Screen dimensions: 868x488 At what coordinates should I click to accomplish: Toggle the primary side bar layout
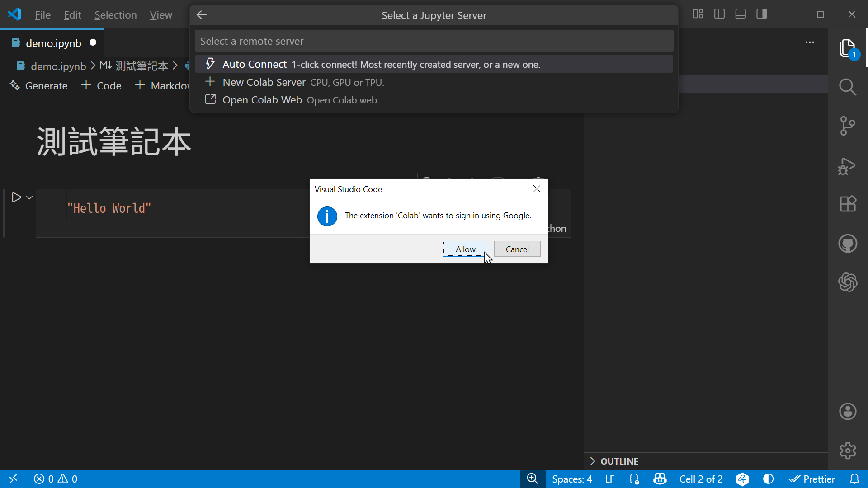click(719, 14)
